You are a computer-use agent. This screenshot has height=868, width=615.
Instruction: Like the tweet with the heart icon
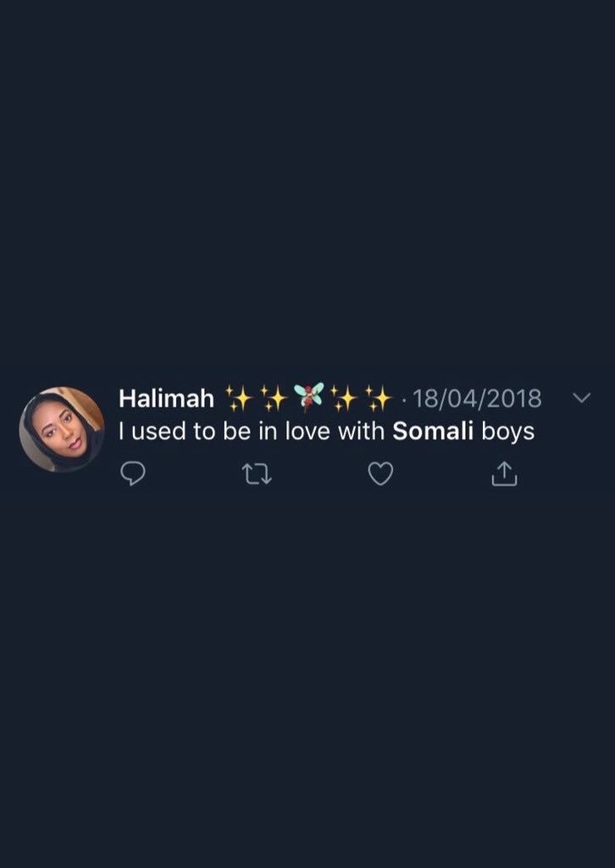(380, 475)
